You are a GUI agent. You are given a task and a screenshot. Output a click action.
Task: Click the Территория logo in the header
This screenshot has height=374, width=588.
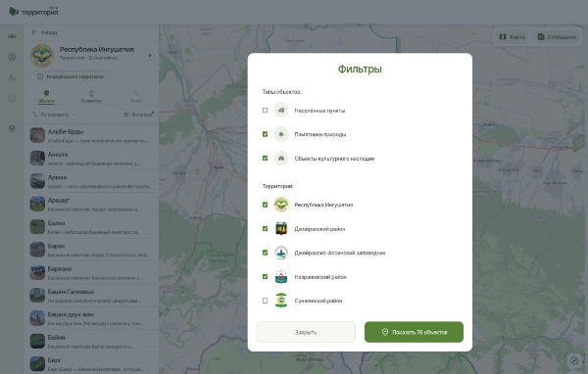33,12
